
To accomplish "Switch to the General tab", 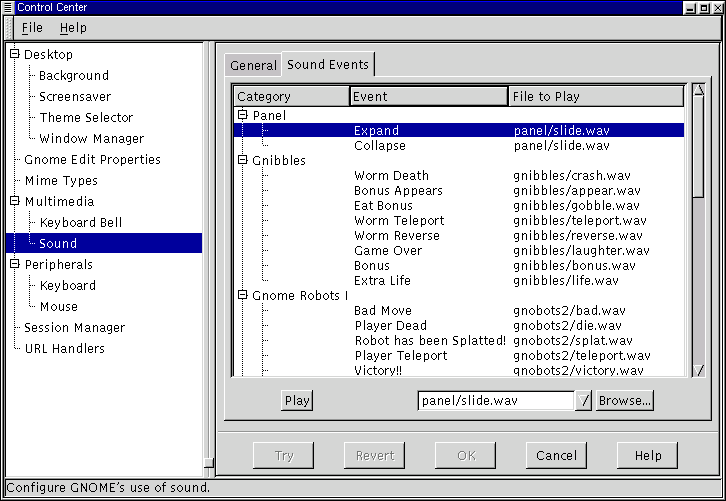I will click(x=253, y=65).
